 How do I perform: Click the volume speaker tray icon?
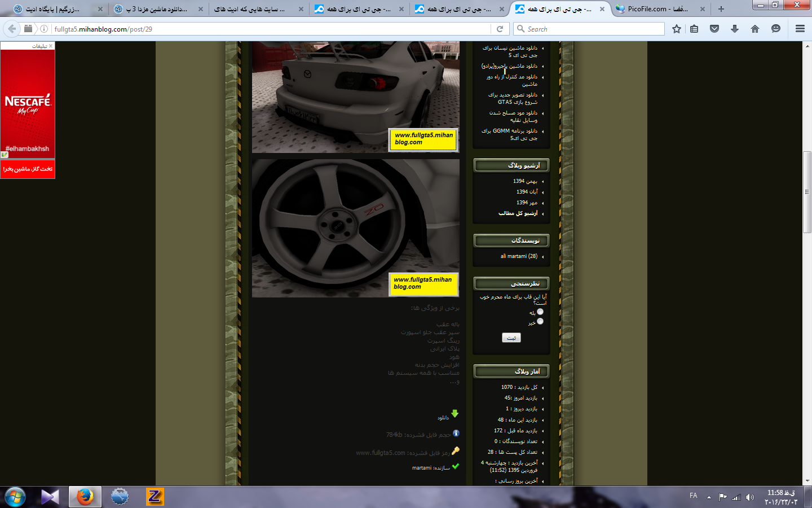(749, 497)
